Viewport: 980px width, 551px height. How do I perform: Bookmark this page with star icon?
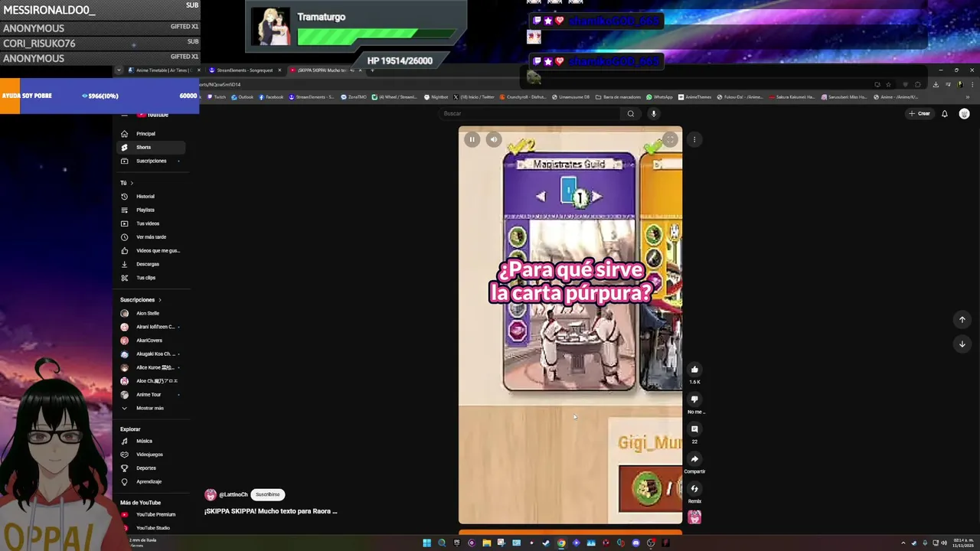[888, 84]
